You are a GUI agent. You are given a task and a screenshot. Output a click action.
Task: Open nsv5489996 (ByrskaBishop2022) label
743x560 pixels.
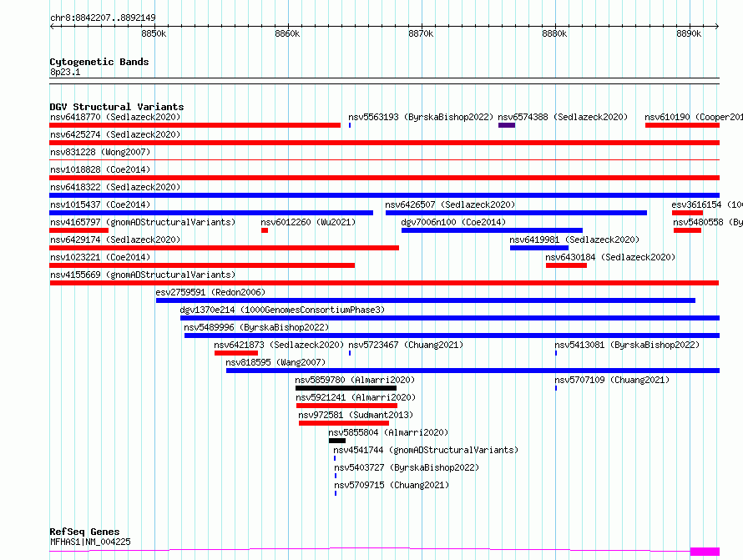pyautogui.click(x=256, y=327)
